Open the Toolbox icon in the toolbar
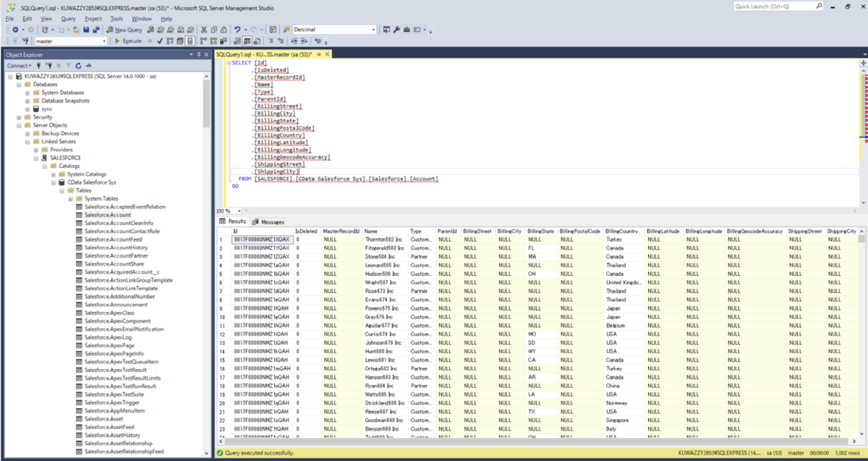 (407, 30)
